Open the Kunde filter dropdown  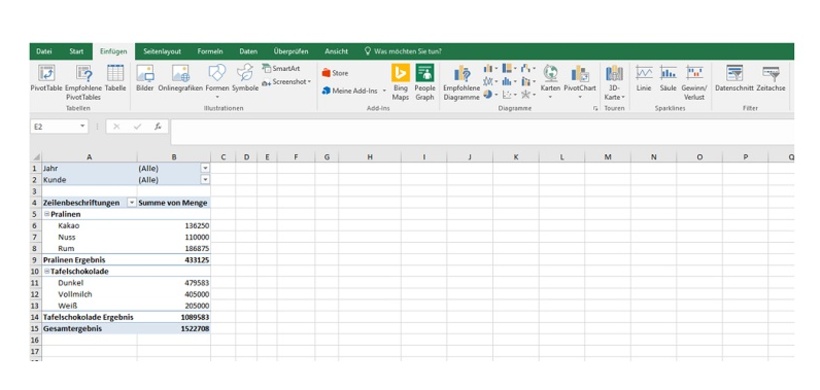(205, 179)
